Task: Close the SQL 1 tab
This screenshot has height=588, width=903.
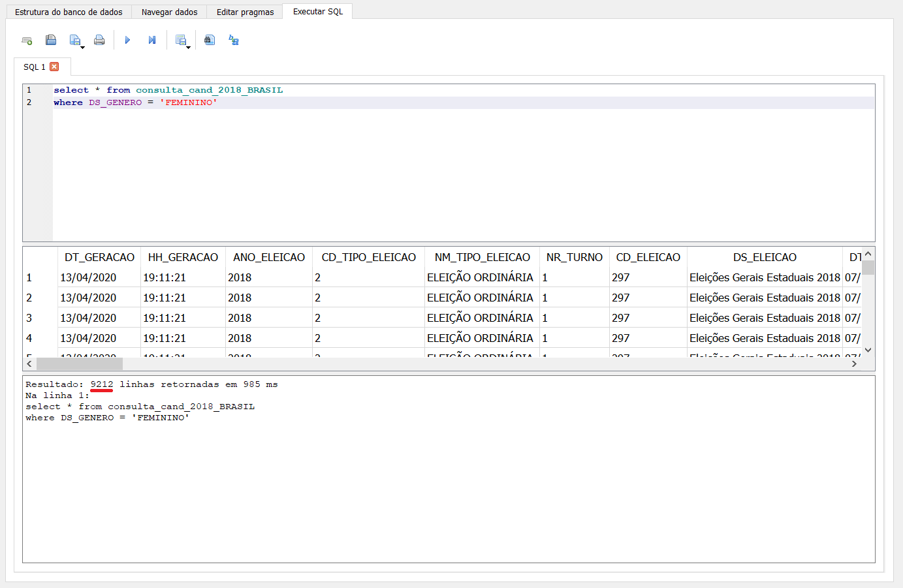Action: (54, 67)
